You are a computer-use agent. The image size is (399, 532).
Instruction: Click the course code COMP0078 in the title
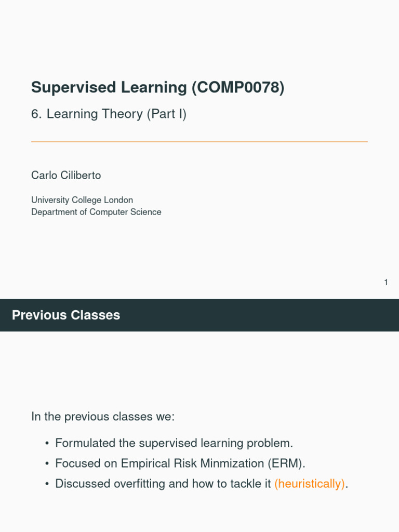pos(238,87)
